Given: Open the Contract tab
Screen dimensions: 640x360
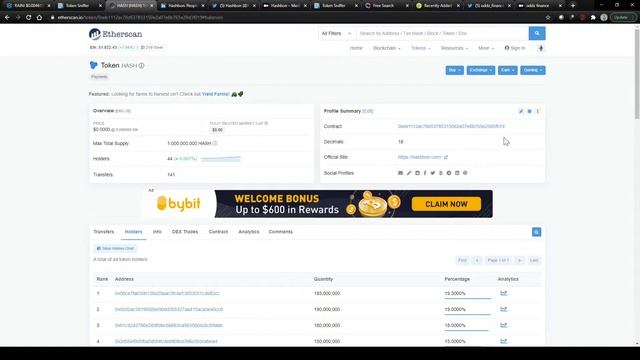Looking at the screenshot, I should [x=218, y=232].
